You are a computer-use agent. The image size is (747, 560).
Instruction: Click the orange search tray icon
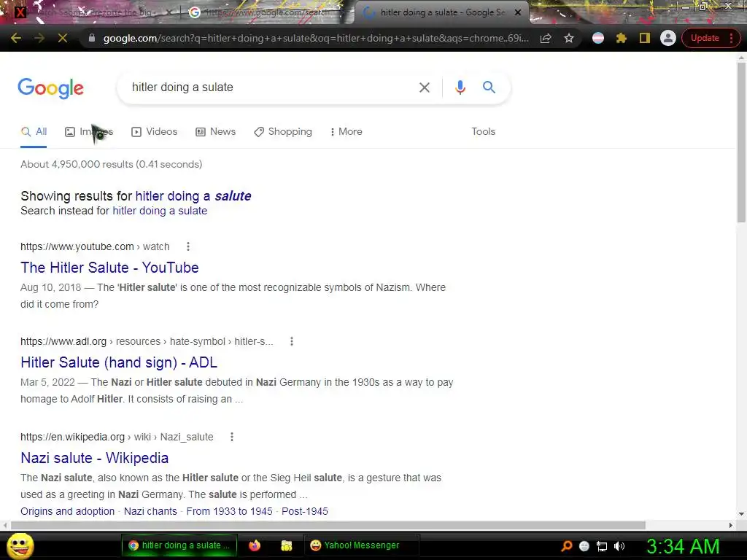tap(566, 546)
